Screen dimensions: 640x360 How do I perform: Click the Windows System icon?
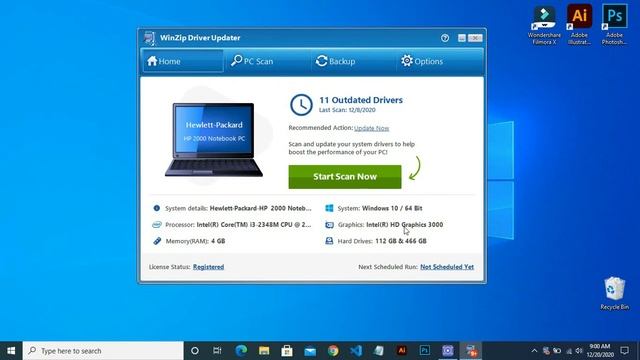[x=329, y=208]
